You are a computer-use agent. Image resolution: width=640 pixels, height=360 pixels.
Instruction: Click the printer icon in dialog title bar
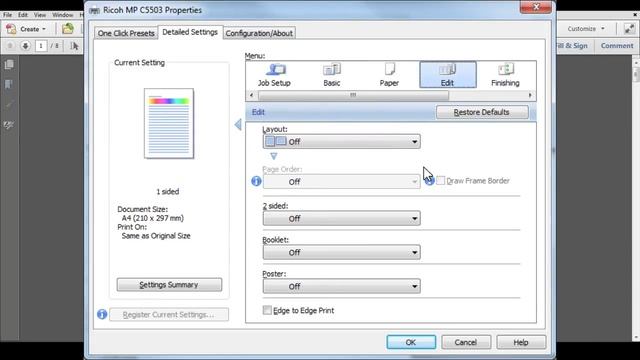click(x=94, y=10)
